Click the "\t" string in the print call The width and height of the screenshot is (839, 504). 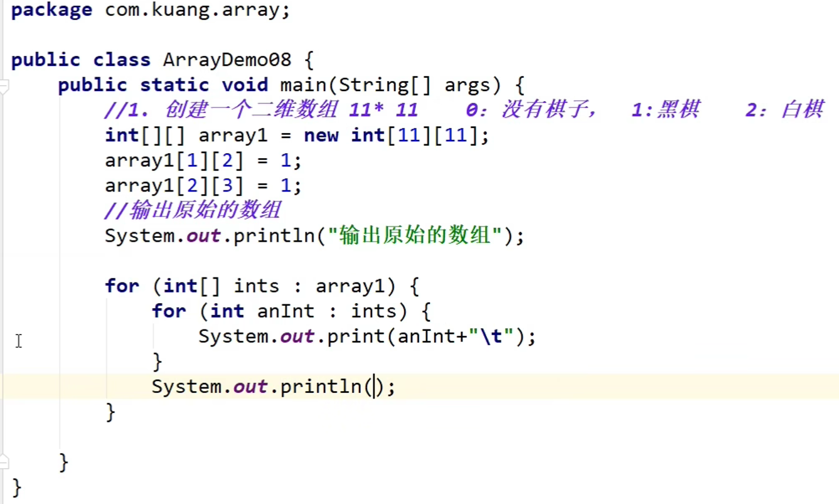491,336
